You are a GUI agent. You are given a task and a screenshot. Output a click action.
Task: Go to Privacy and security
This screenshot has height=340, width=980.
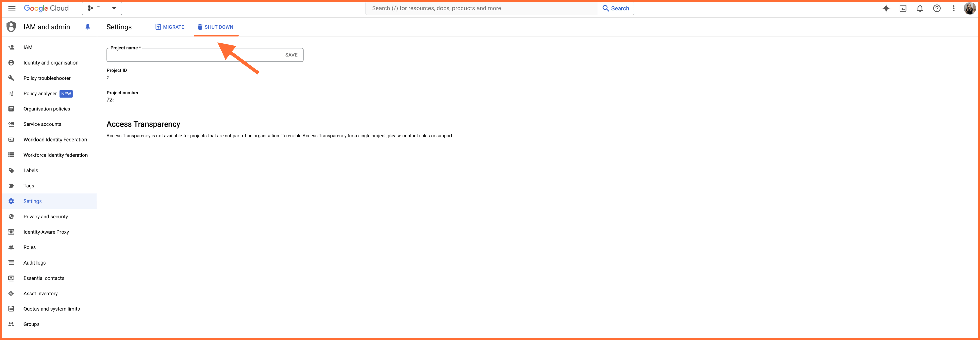[x=50, y=217]
